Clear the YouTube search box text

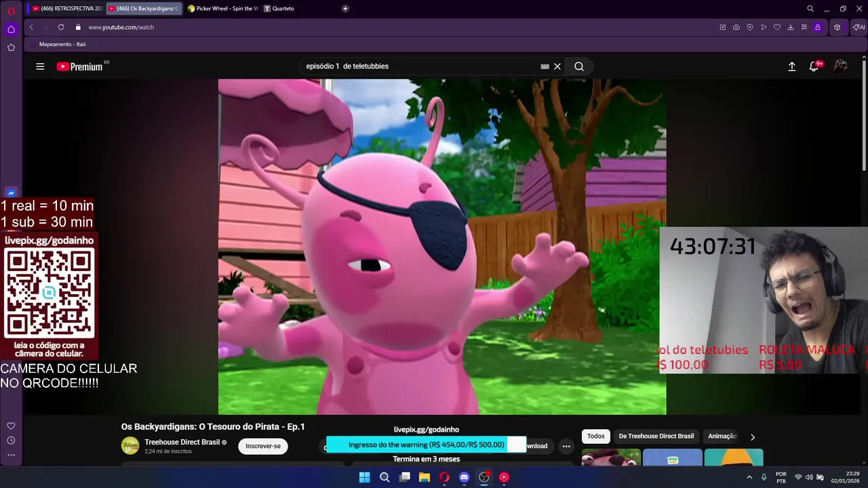(557, 66)
